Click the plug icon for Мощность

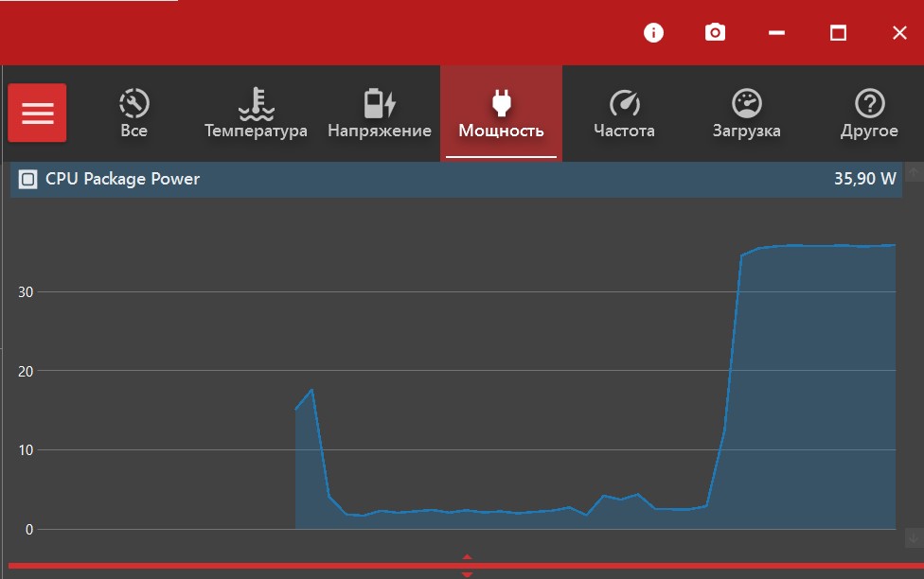click(x=502, y=102)
